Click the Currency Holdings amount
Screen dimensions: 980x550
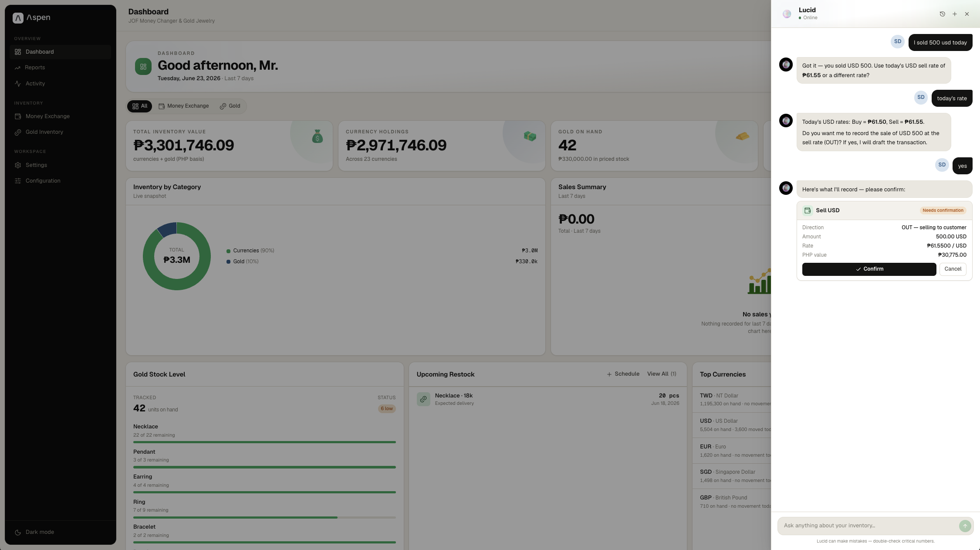[x=396, y=146]
